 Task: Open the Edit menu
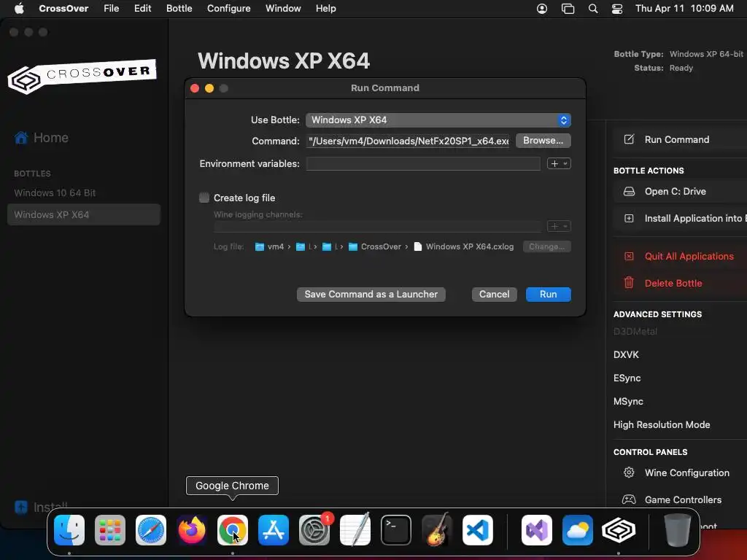(x=142, y=9)
